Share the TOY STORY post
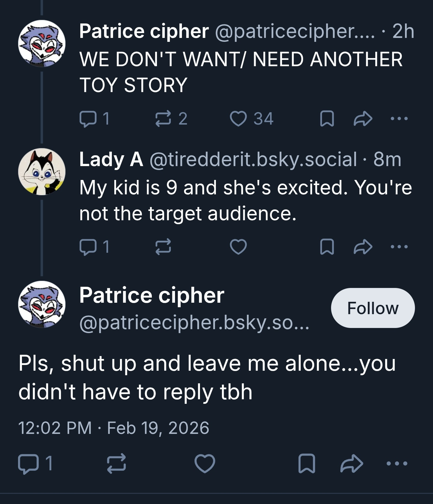433x504 pixels. pyautogui.click(x=363, y=119)
